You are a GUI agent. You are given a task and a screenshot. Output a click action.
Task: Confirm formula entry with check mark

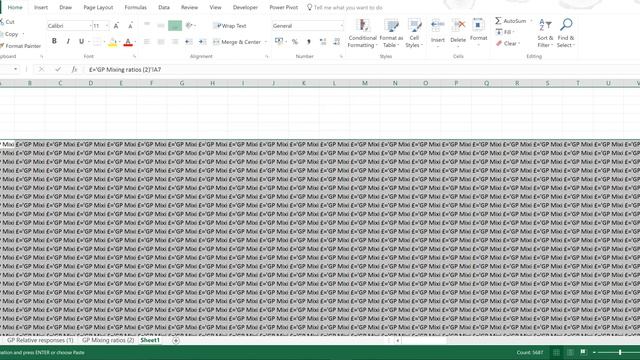(58, 69)
